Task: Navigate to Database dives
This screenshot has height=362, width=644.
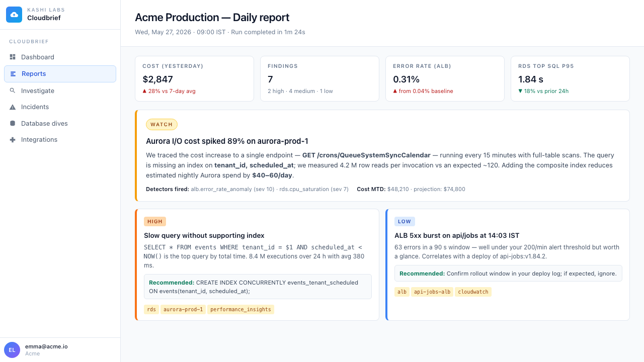Action: pos(60,123)
